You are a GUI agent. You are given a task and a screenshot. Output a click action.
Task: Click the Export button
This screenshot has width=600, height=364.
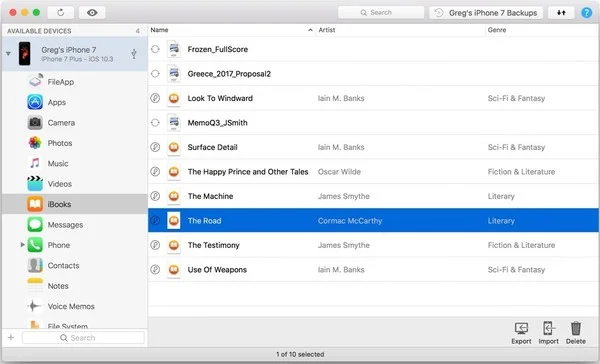(x=521, y=333)
